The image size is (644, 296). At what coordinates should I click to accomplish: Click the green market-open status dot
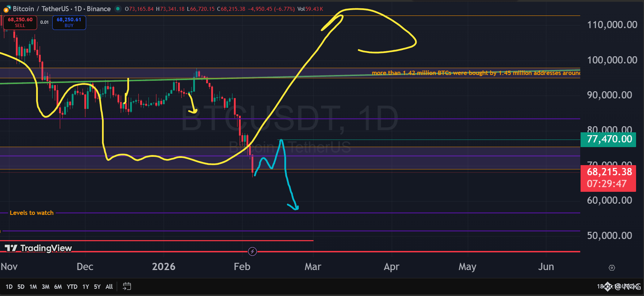118,9
